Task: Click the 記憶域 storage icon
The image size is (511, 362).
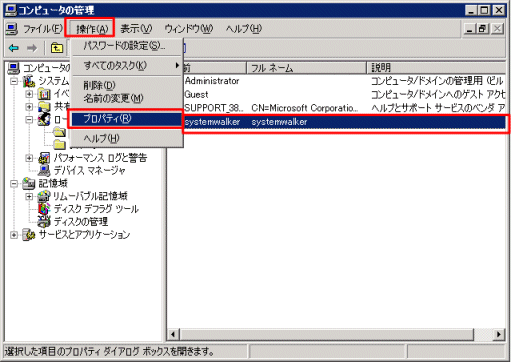Action: [29, 183]
